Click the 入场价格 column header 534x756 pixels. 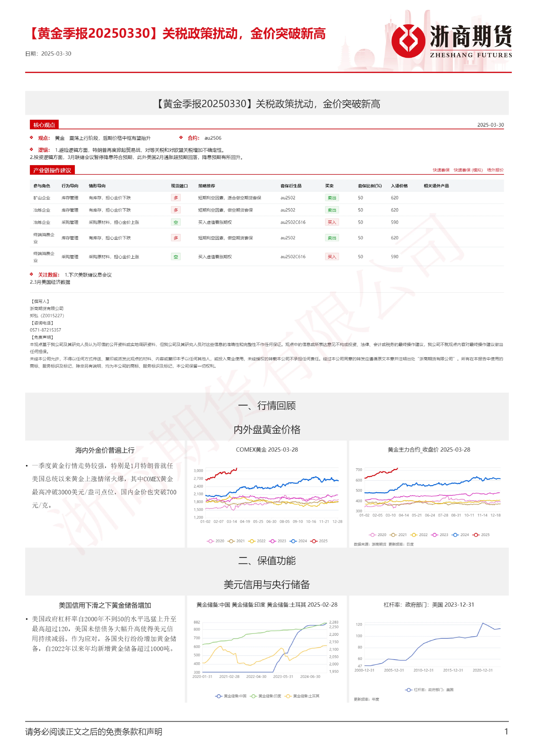click(399, 186)
